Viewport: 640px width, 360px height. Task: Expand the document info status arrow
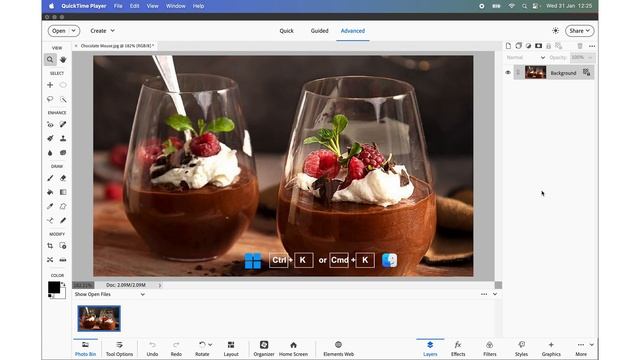pyautogui.click(x=160, y=285)
